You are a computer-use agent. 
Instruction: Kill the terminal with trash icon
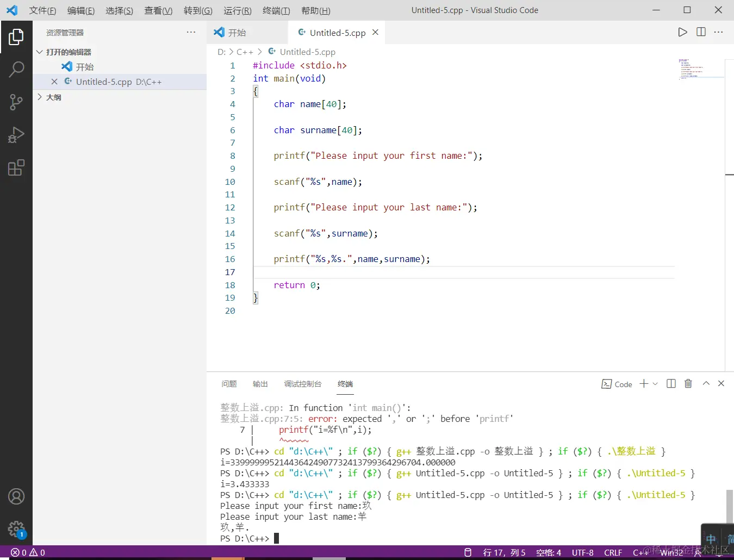click(688, 383)
